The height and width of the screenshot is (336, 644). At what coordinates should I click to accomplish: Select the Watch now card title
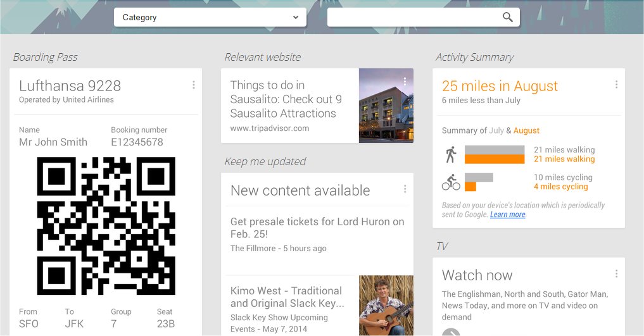pyautogui.click(x=477, y=275)
